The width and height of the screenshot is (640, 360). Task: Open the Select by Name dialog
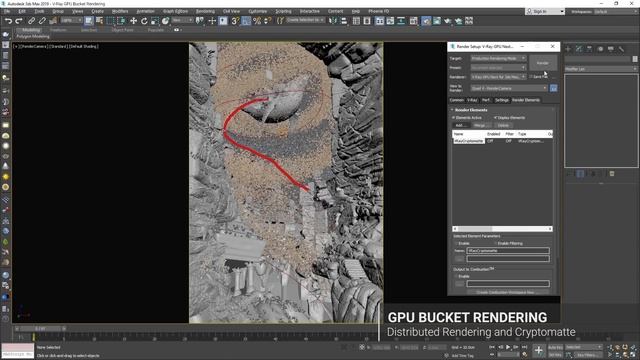click(x=99, y=21)
